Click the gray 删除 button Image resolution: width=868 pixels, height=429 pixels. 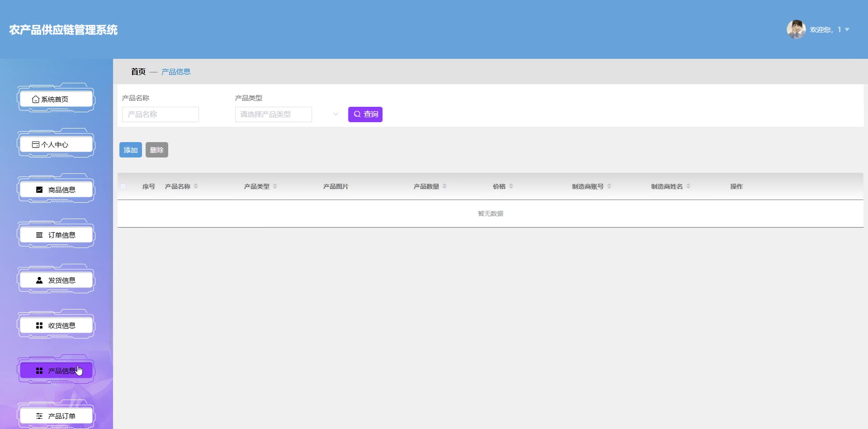(x=157, y=150)
